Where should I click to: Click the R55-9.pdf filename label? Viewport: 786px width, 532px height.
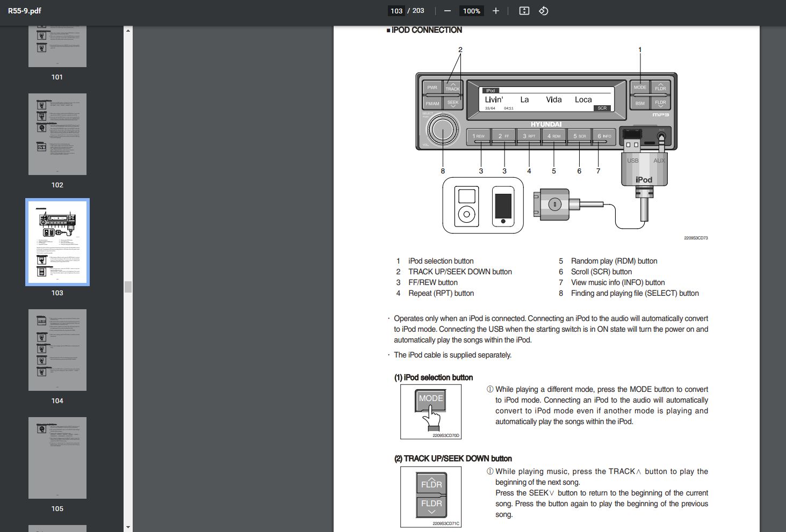(25, 10)
